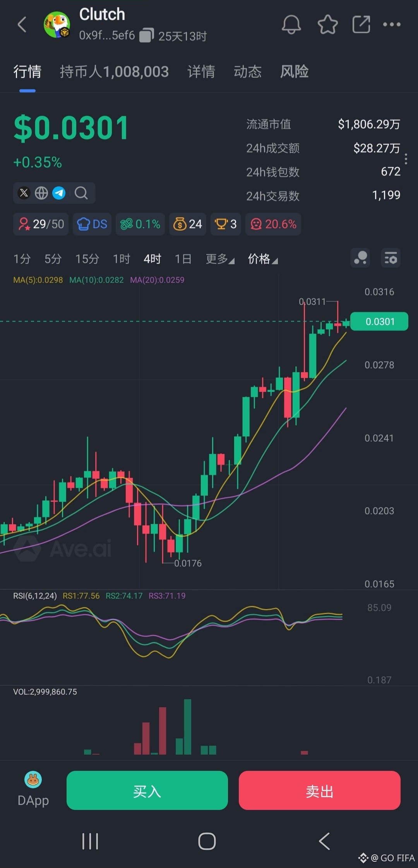Set a price alert with the bell icon

click(x=291, y=25)
